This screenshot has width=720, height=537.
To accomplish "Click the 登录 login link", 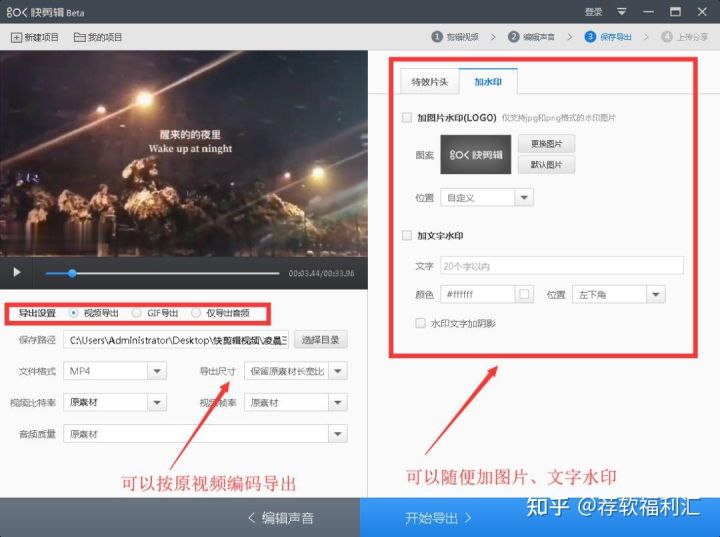I will 593,12.
